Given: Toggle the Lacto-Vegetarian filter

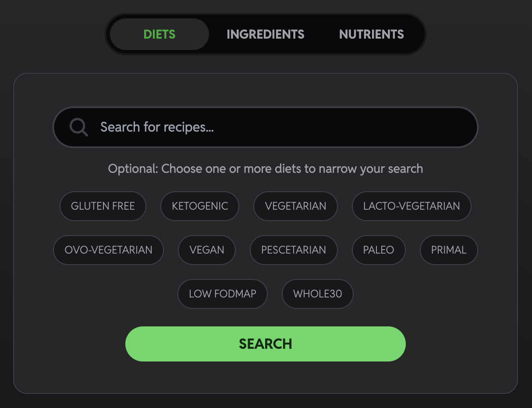Looking at the screenshot, I should point(411,206).
